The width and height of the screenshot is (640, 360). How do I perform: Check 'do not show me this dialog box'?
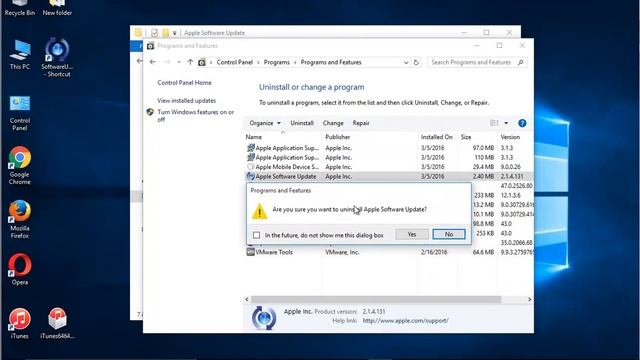[x=256, y=235]
